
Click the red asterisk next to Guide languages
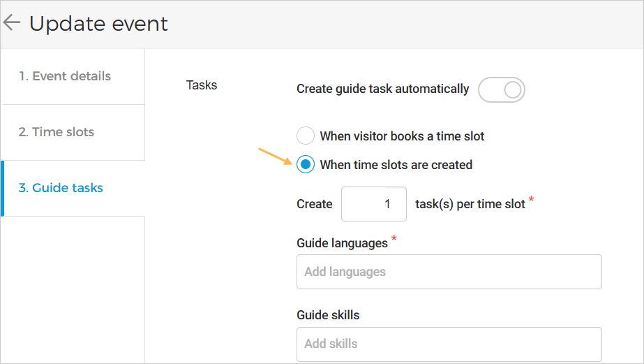click(x=394, y=240)
